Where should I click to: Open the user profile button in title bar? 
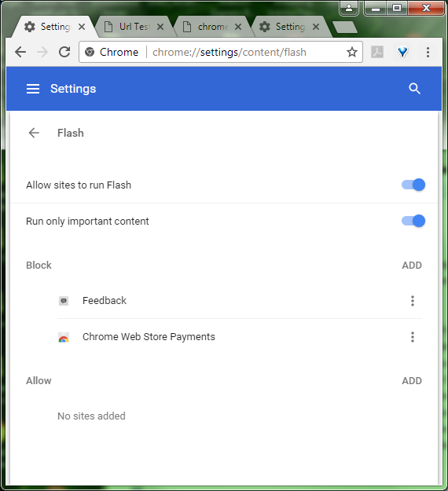coord(349,8)
